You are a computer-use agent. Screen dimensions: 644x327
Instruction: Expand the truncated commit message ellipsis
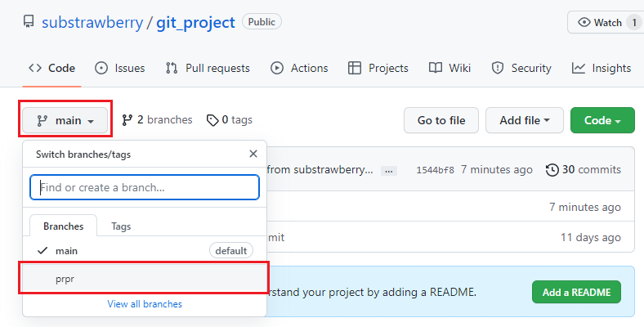coord(388,171)
